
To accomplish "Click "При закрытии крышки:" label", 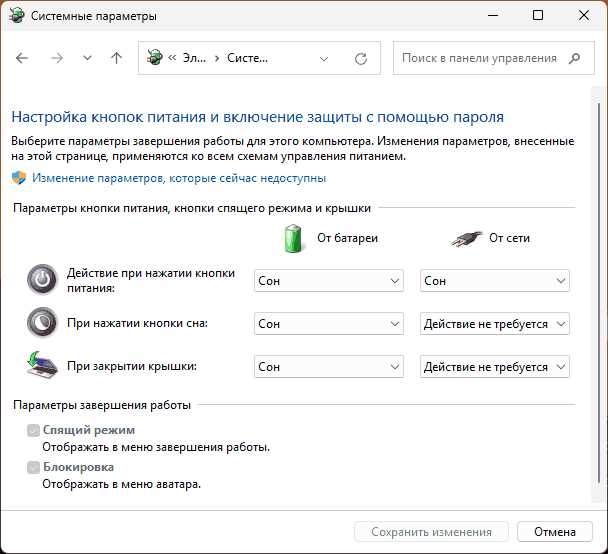I will click(x=132, y=366).
